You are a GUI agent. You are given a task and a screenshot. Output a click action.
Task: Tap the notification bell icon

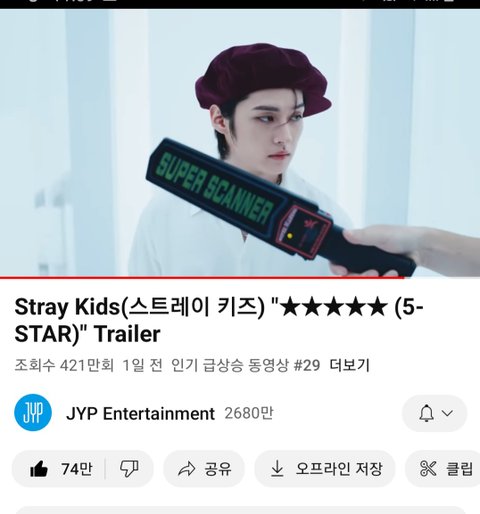pyautogui.click(x=426, y=413)
